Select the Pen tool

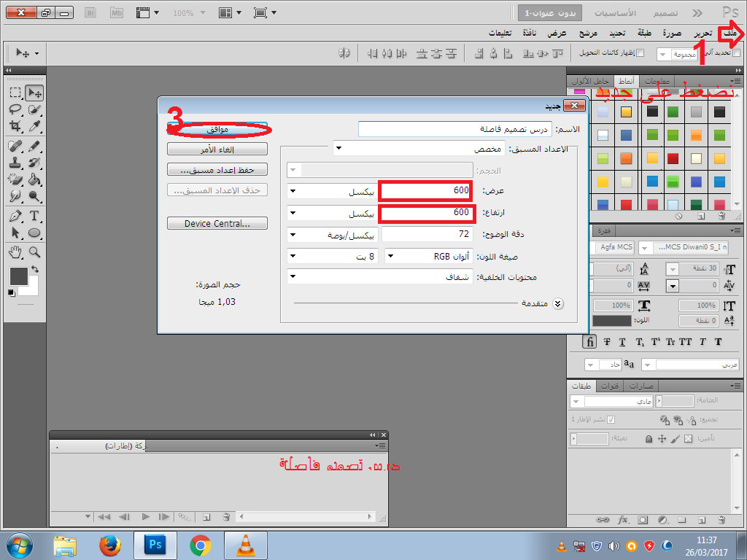15,216
